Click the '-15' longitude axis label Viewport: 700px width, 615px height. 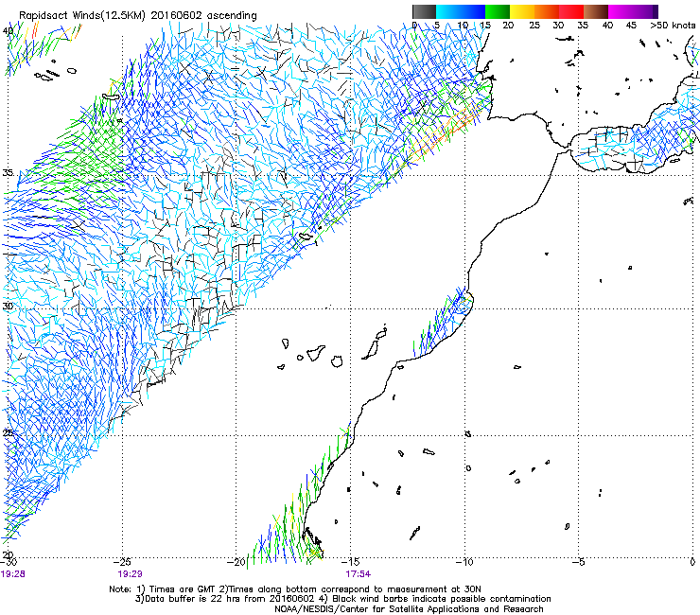tap(350, 561)
